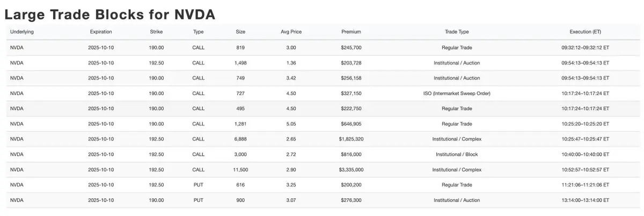Click the Regular Trade type in 819 row
Screen dimensions: 644x216
457,47
